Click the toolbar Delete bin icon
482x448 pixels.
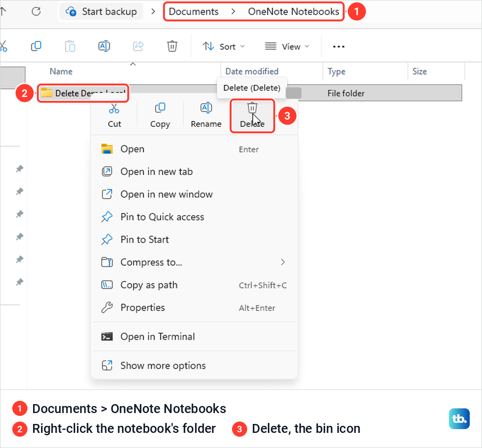pos(172,46)
